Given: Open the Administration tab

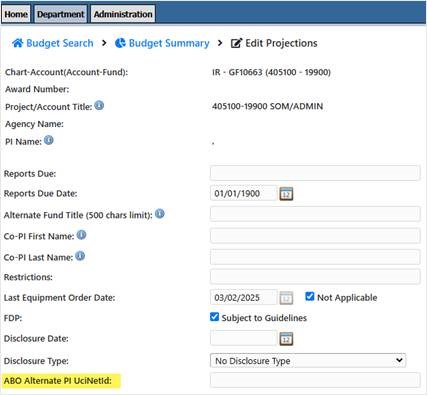Looking at the screenshot, I should [x=123, y=14].
